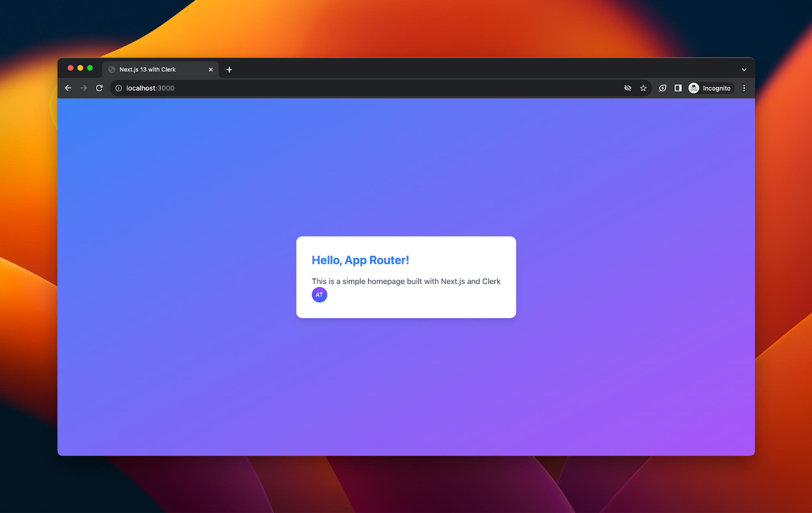This screenshot has width=812, height=513.
Task: Reload the localhost page
Action: 99,88
